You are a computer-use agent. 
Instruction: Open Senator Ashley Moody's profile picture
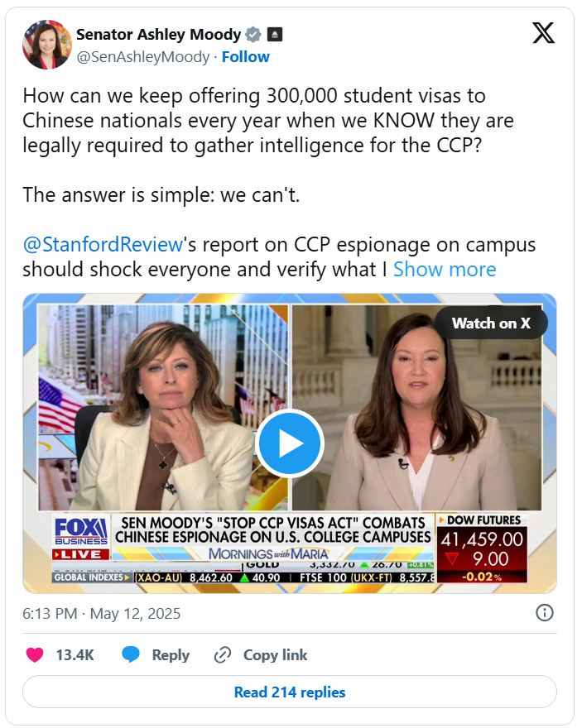(x=47, y=45)
